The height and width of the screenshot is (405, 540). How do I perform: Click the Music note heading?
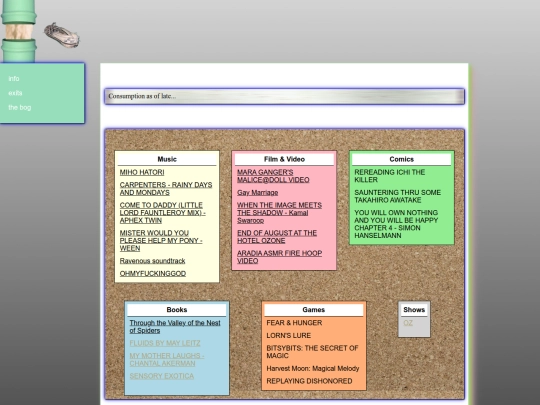pyautogui.click(x=167, y=159)
